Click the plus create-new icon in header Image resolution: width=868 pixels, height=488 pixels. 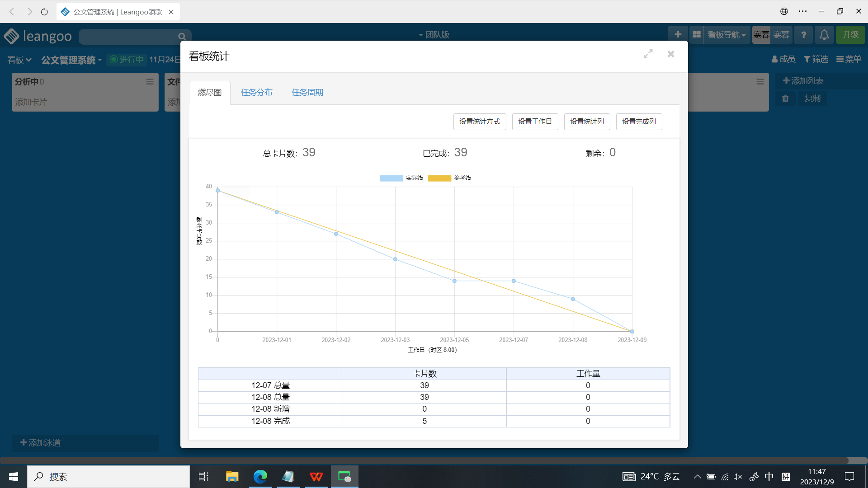click(678, 35)
